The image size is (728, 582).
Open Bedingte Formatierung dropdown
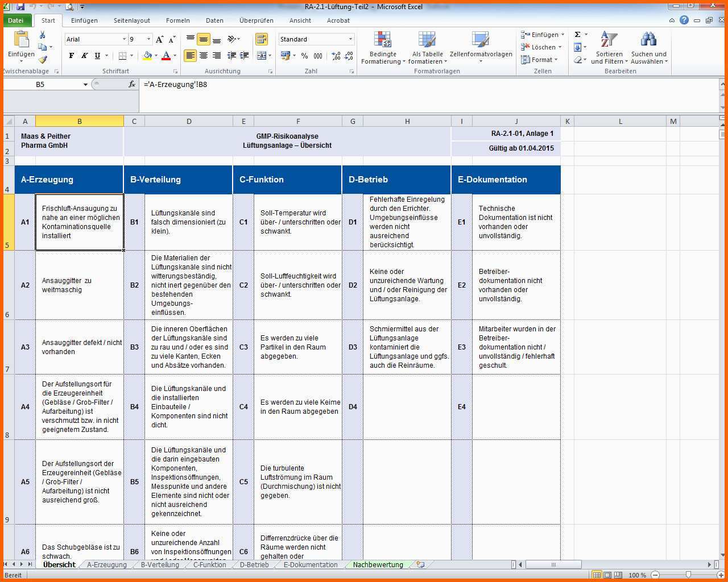pyautogui.click(x=383, y=48)
